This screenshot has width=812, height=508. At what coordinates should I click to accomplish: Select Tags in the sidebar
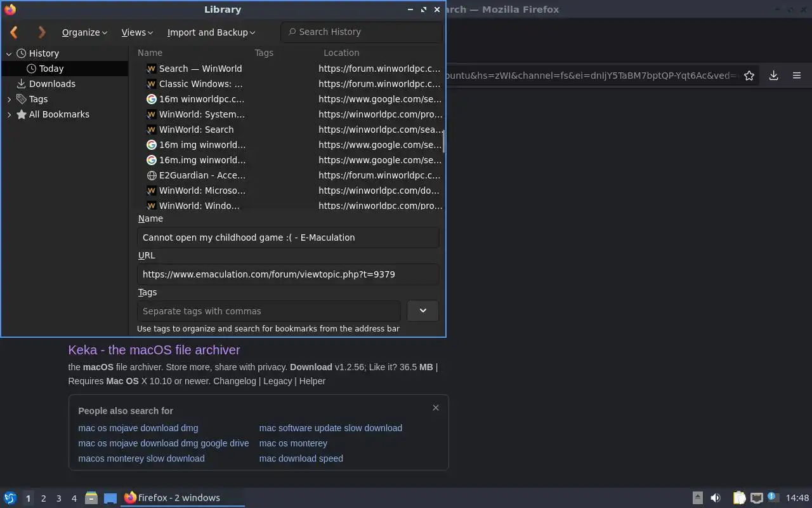pos(38,99)
